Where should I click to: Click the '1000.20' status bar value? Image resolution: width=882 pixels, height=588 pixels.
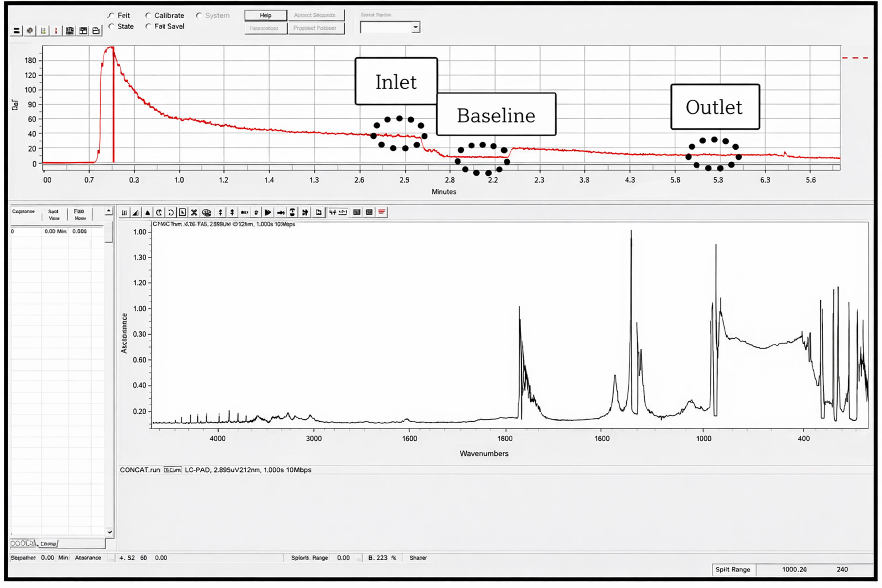point(794,569)
